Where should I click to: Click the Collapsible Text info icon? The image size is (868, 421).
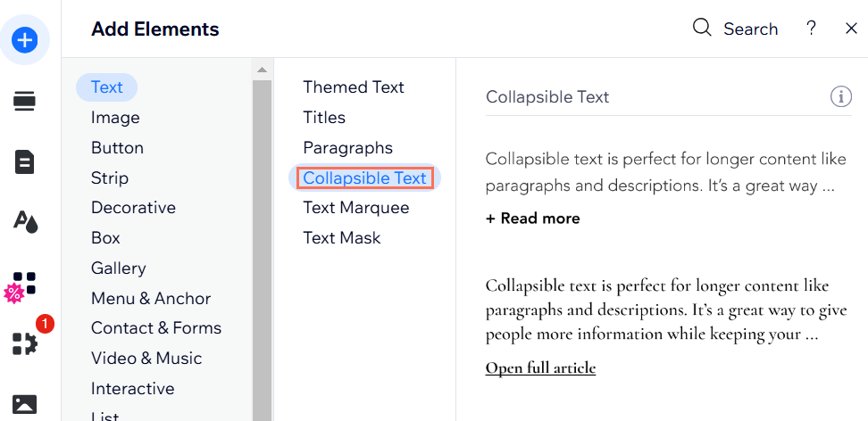pos(841,97)
